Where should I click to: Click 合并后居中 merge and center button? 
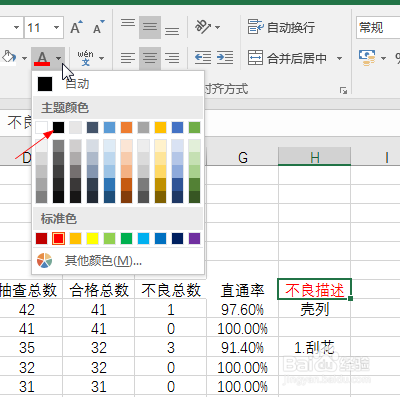click(x=287, y=58)
